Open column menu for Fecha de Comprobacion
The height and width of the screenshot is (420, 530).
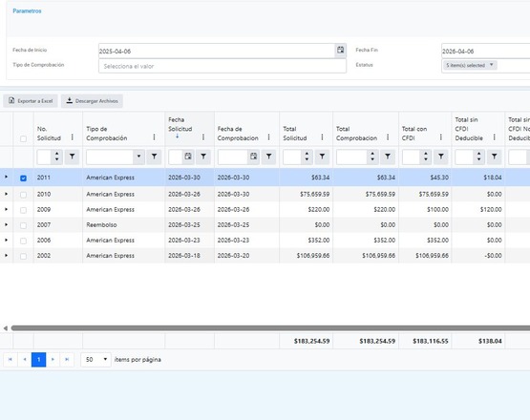coord(268,136)
